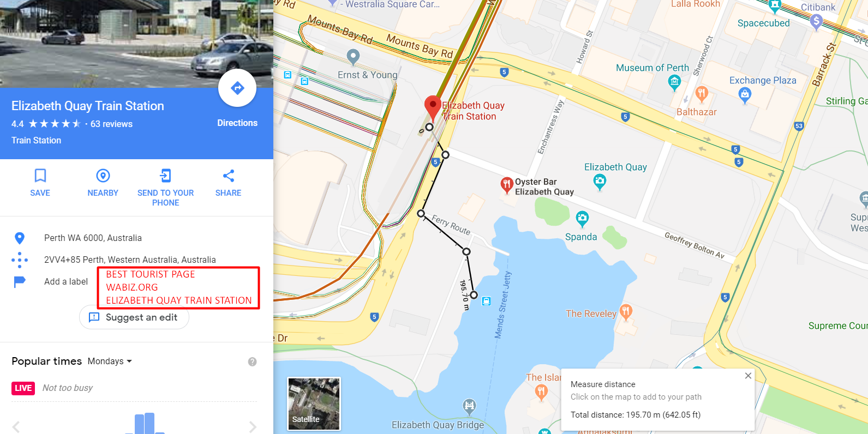Click The Reveley restaurant pin
This screenshot has width=868, height=434.
pos(626,312)
